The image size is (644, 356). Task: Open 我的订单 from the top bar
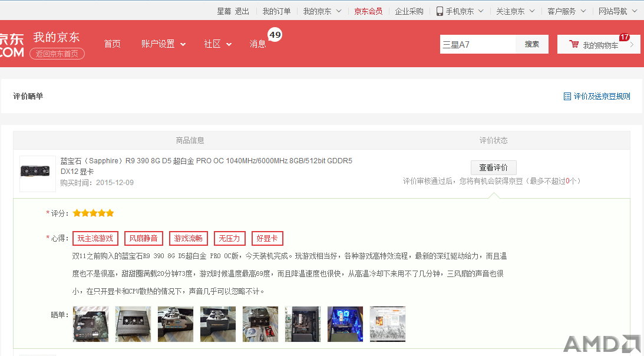[x=276, y=12]
